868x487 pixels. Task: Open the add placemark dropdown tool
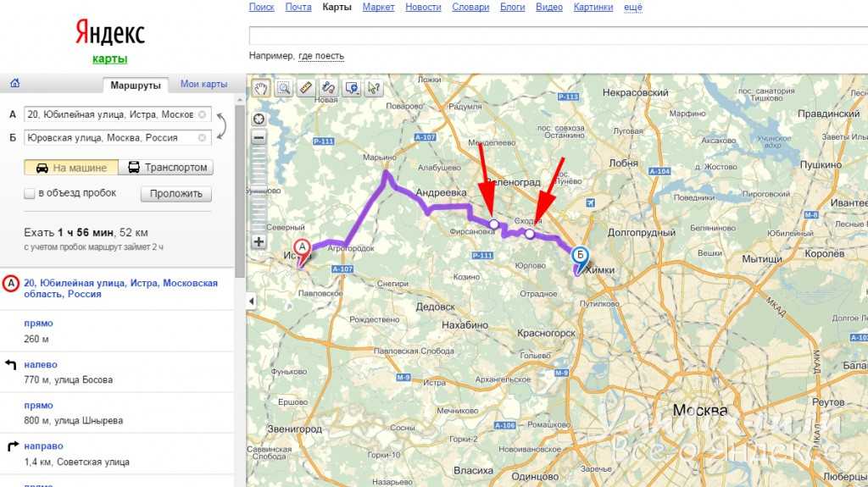(352, 87)
